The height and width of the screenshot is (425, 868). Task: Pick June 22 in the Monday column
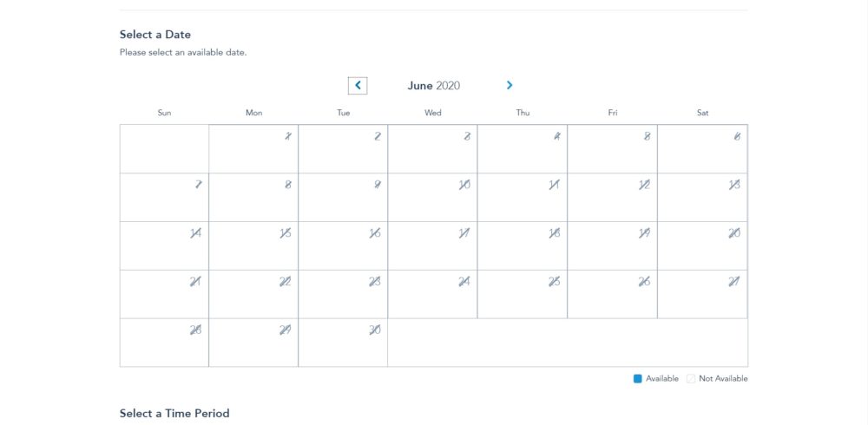coord(253,294)
